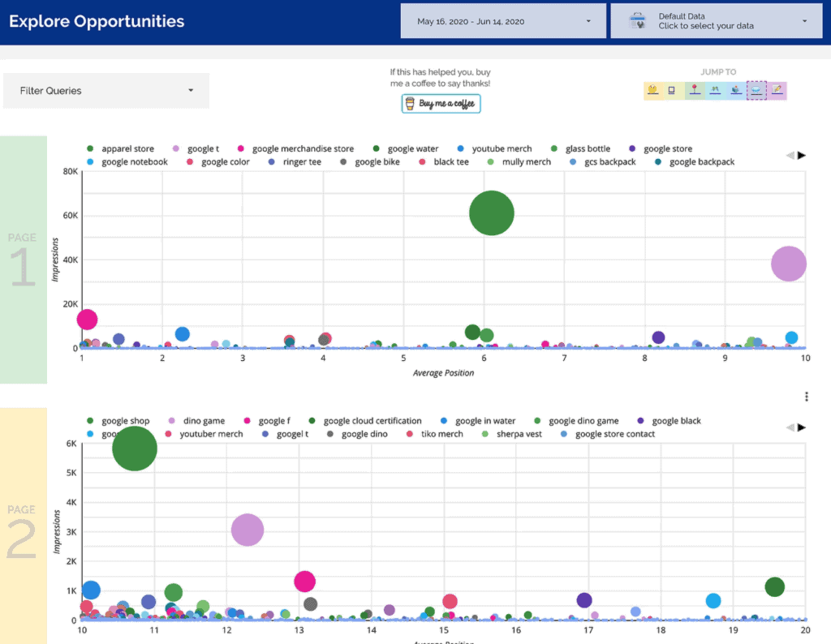Image resolution: width=831 pixels, height=644 pixels.
Task: Select 'google bike' legend label
Action: [x=377, y=162]
